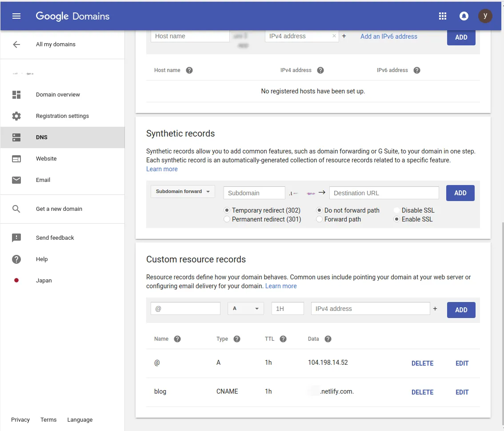Open Get a new domain

pos(59,209)
